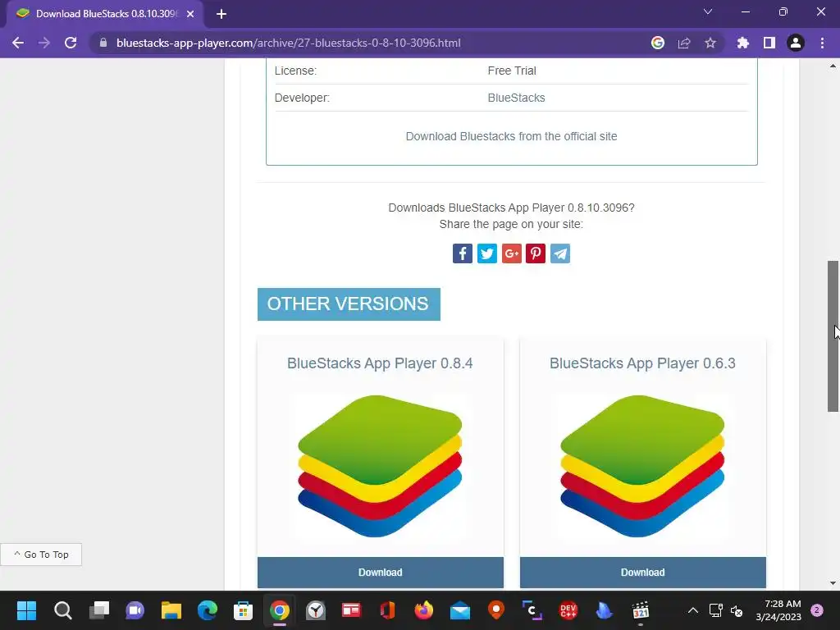Open the Chrome profile avatar

click(796, 43)
